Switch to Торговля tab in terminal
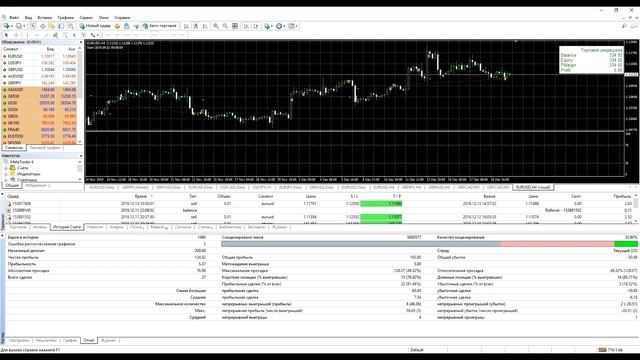This screenshot has width=640, height=360. (x=18, y=227)
